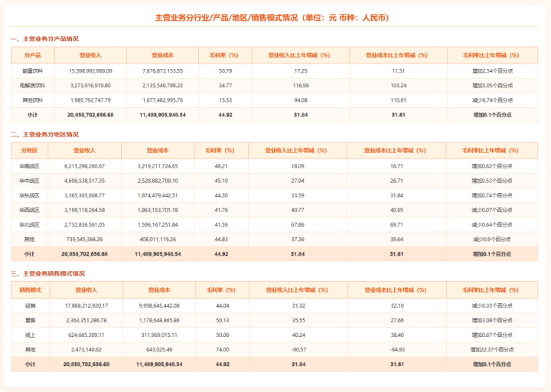The image size is (551, 392).
Task: Select the 华北战区 region row
Action: pyautogui.click(x=29, y=224)
